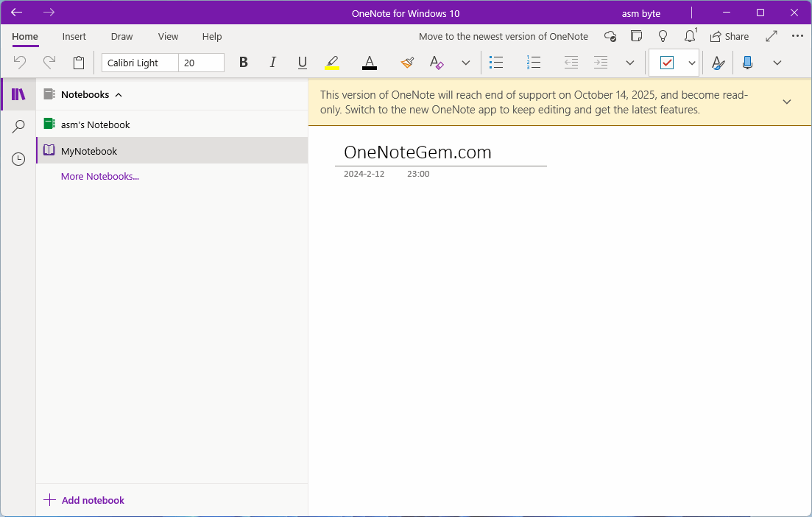
Task: Apply Underline formatting
Action: pos(303,63)
